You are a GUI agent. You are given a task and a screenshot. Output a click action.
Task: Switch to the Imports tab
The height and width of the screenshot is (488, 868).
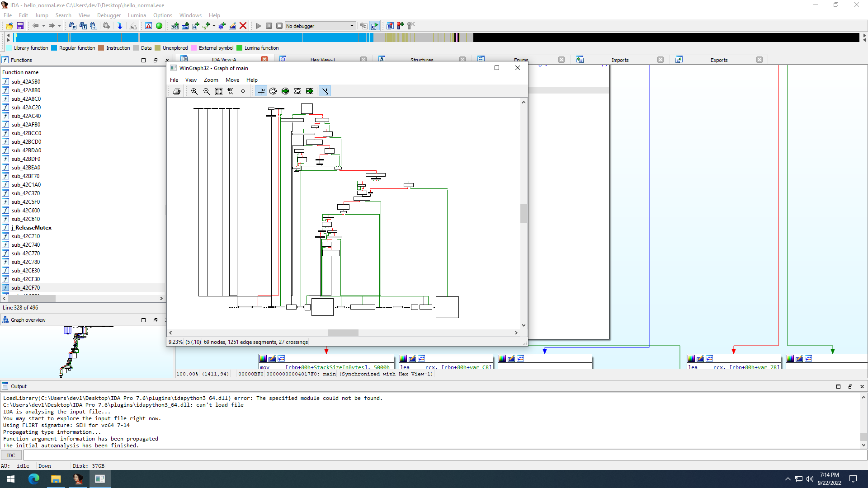[x=620, y=60]
